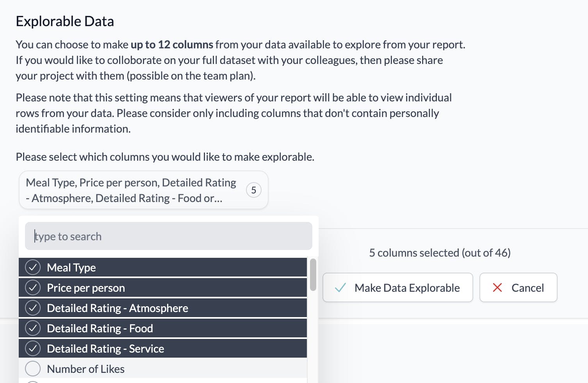
Task: Click the selected count badge showing 5
Action: (254, 190)
